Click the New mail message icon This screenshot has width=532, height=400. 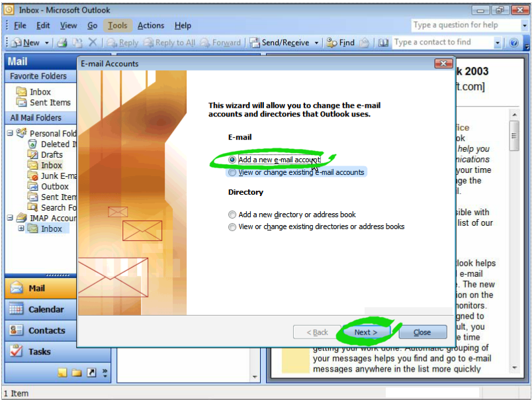pos(16,42)
